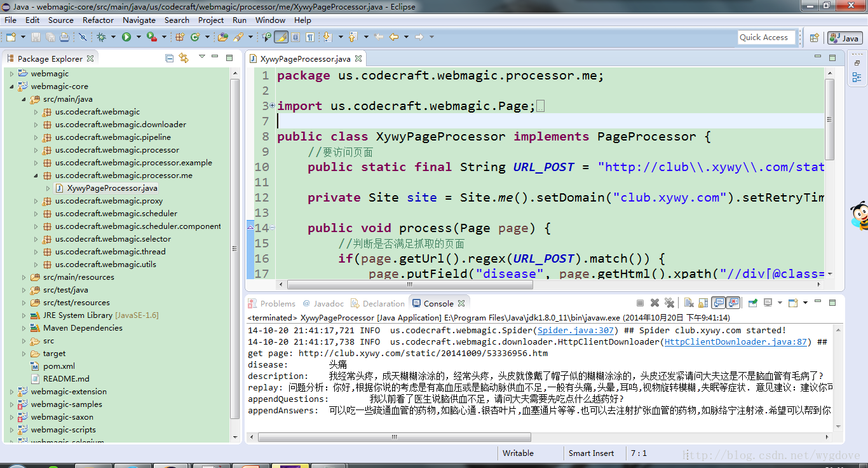This screenshot has height=468, width=868.
Task: Switch to the Problems tab
Action: point(278,303)
